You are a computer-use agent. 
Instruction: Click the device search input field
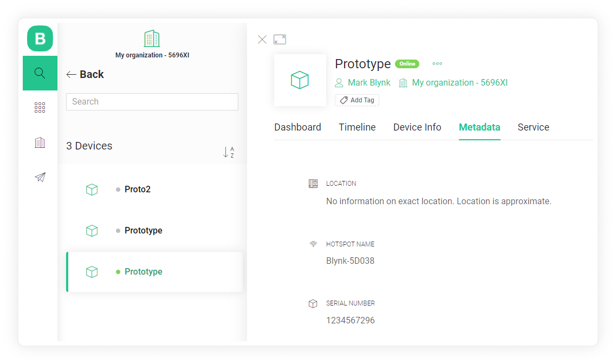pyautogui.click(x=152, y=102)
